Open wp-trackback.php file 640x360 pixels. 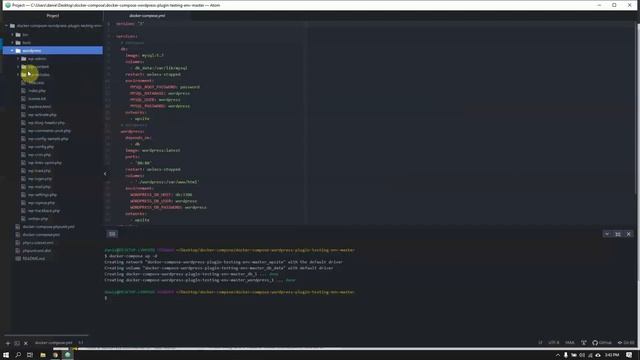(x=44, y=211)
